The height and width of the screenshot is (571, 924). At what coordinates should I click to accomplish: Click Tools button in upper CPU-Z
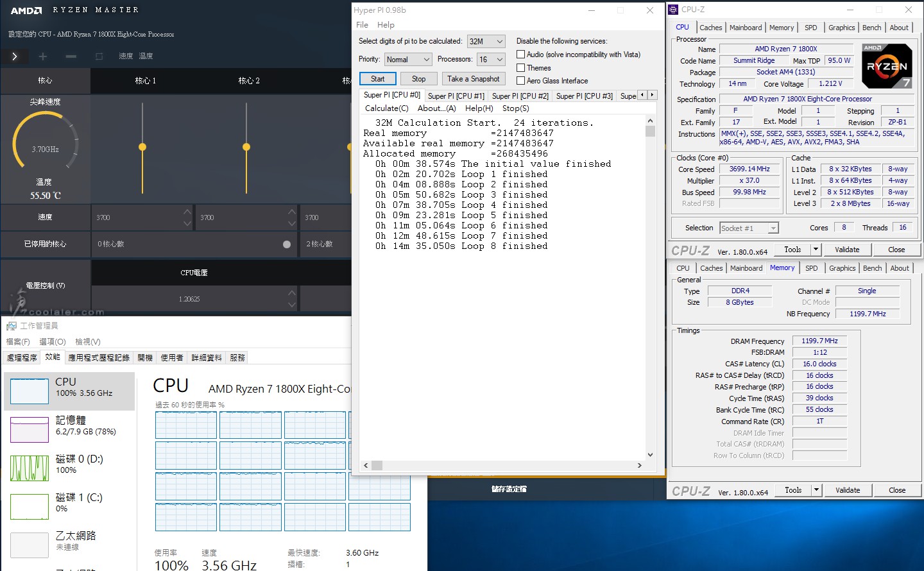pyautogui.click(x=792, y=250)
